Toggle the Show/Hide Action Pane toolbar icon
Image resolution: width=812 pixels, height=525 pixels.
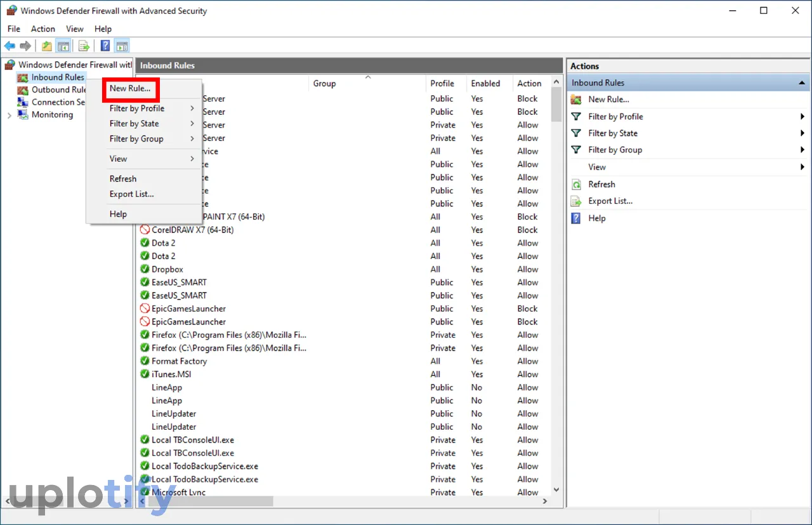click(x=122, y=46)
